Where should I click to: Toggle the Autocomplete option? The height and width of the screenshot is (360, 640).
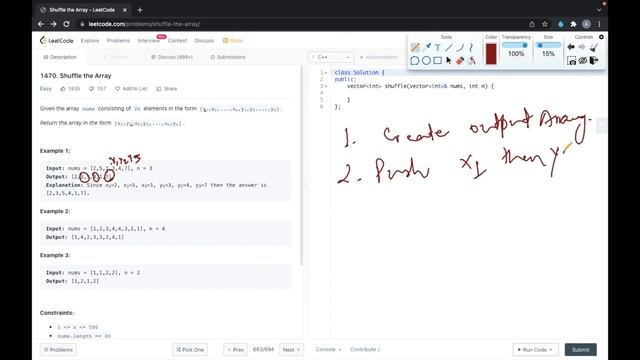[378, 57]
